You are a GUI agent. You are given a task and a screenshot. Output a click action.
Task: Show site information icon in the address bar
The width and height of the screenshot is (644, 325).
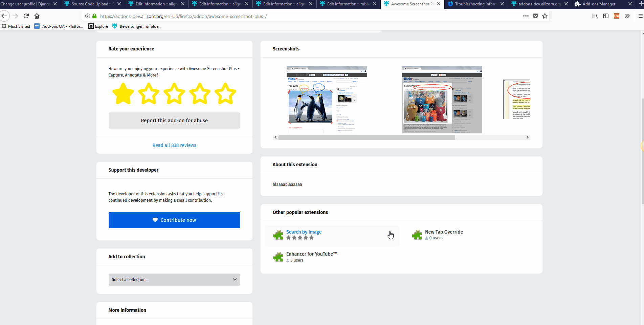click(88, 16)
